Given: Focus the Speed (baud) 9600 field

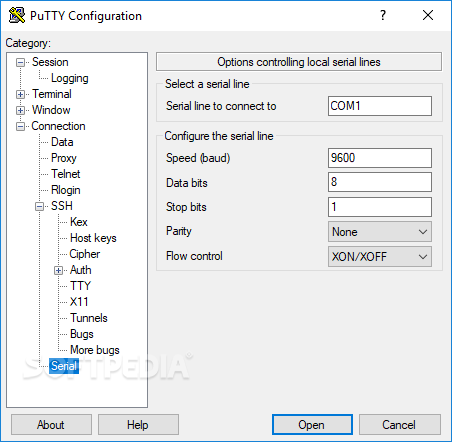Looking at the screenshot, I should pos(380,158).
